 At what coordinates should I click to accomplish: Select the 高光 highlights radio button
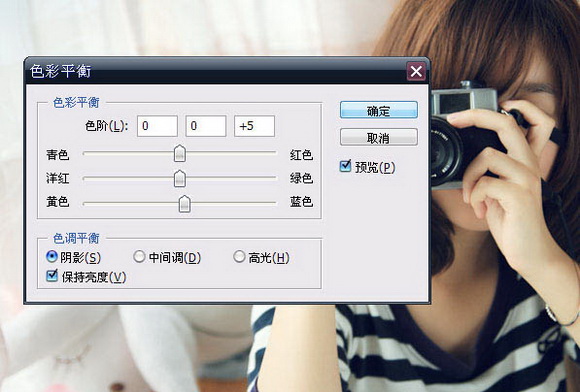239,256
